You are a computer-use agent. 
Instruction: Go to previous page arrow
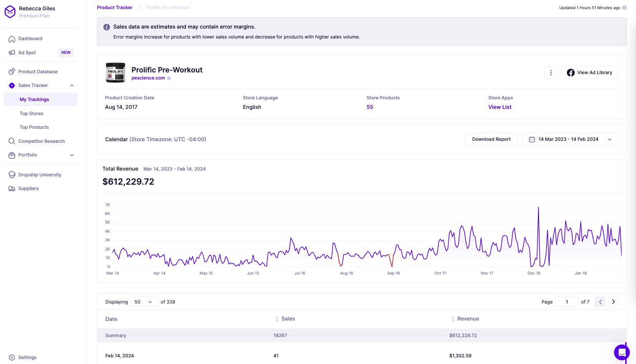pos(600,302)
